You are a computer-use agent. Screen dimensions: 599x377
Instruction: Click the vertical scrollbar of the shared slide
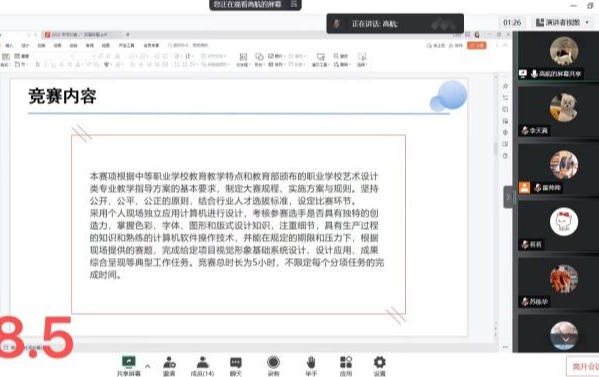[x=495, y=149]
